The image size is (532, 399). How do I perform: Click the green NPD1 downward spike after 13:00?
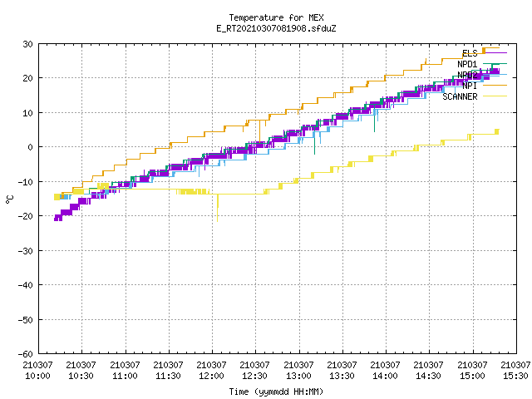[314, 142]
